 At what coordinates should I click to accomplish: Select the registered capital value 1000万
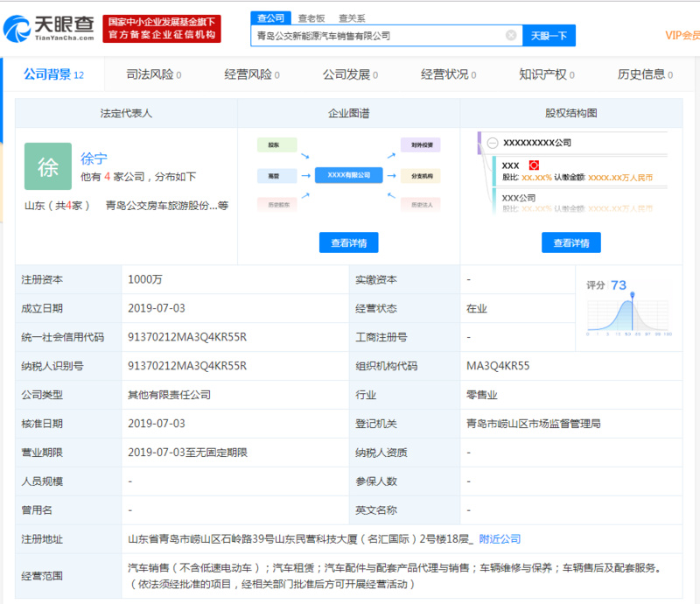point(145,279)
